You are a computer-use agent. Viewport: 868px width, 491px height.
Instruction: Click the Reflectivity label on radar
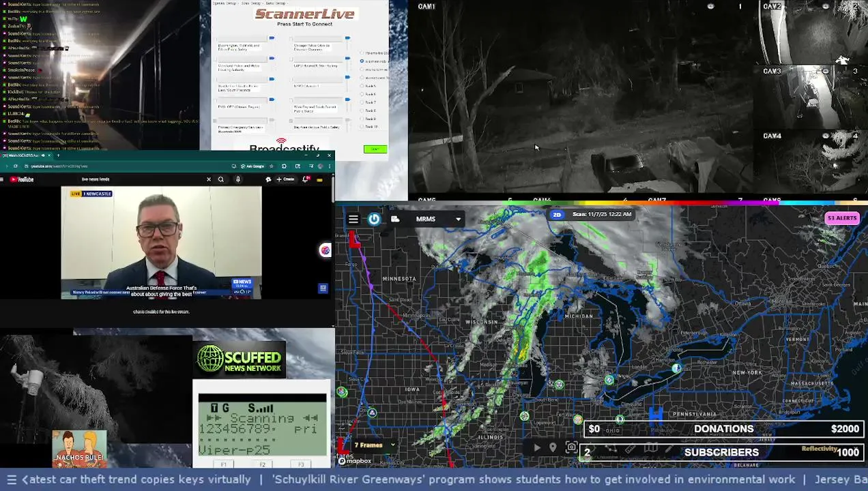pos(819,448)
